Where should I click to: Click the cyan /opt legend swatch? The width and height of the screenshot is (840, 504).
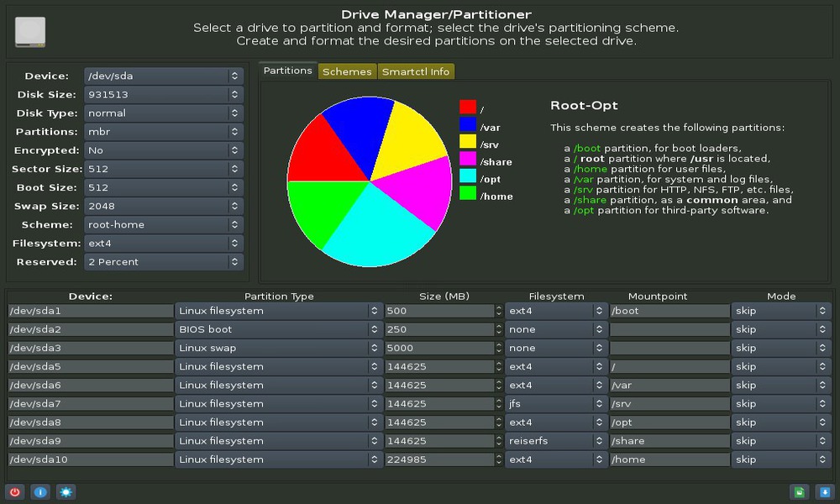pyautogui.click(x=468, y=176)
